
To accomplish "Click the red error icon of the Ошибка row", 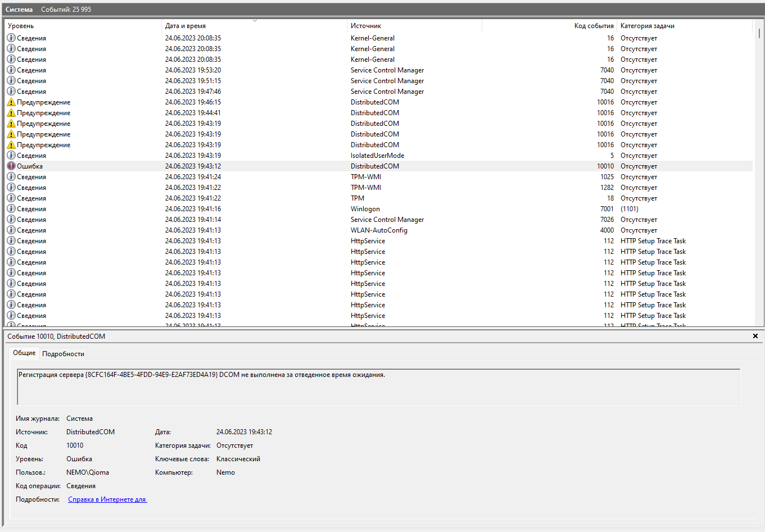I will point(11,166).
